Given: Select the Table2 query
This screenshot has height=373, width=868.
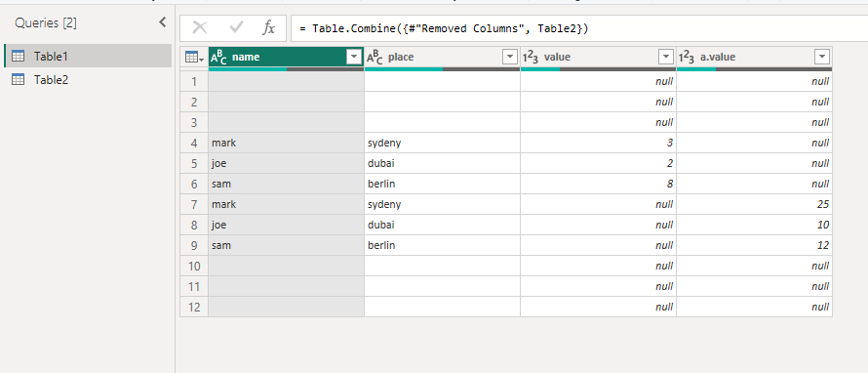Looking at the screenshot, I should pos(88,79).
